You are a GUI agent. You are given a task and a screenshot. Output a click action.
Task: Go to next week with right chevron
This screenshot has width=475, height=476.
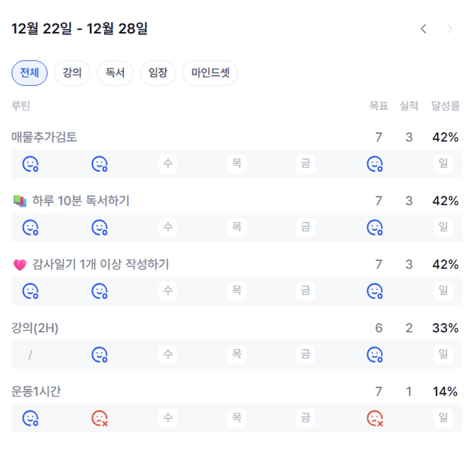tap(450, 29)
